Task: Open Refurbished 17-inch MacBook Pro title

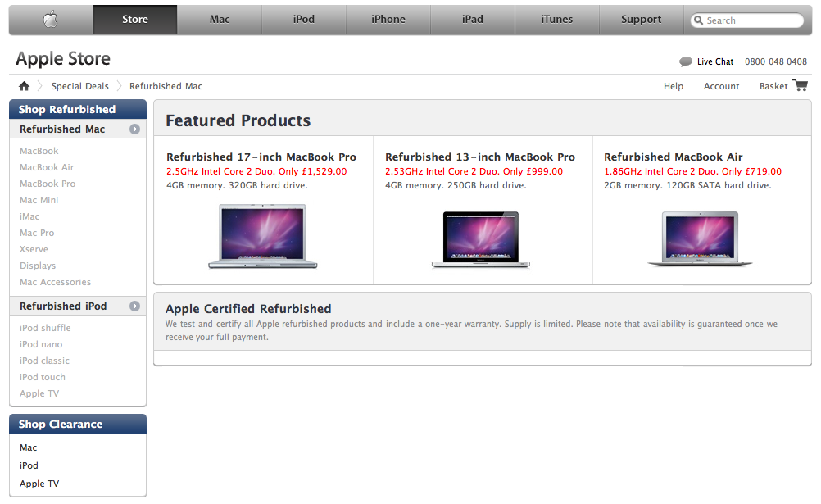Action: click(261, 157)
